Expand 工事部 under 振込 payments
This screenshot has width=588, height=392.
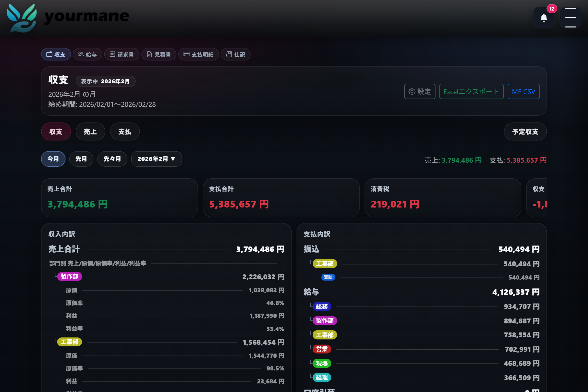coord(325,264)
